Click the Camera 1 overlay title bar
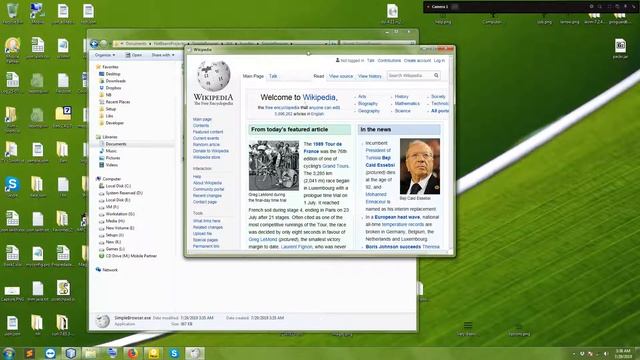This screenshot has width=640, height=360. 531,7
